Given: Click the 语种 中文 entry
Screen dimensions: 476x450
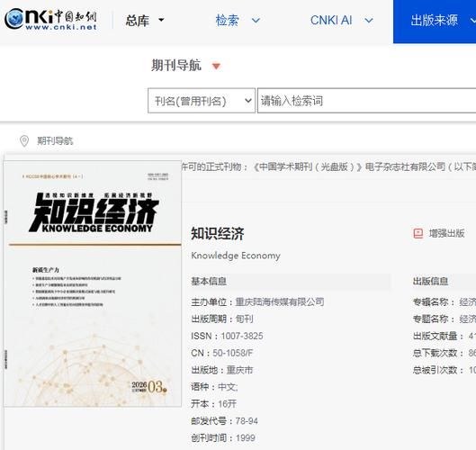Looking at the screenshot, I should pyautogui.click(x=214, y=387).
